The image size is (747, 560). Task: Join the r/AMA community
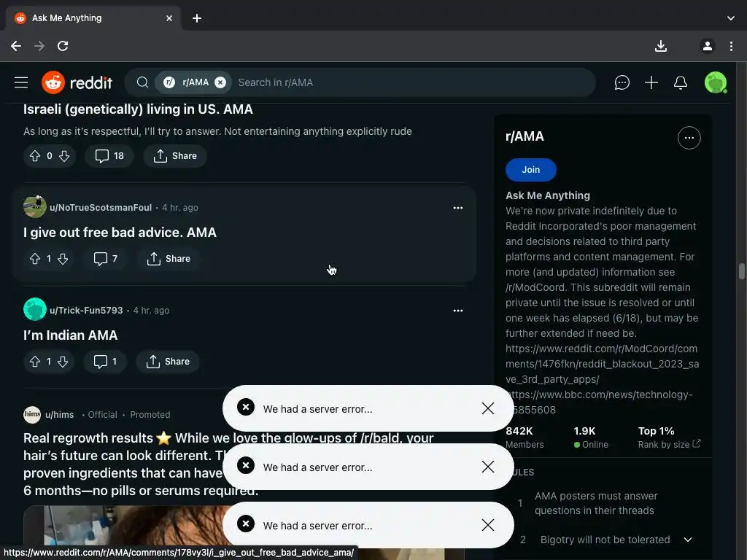(x=531, y=169)
